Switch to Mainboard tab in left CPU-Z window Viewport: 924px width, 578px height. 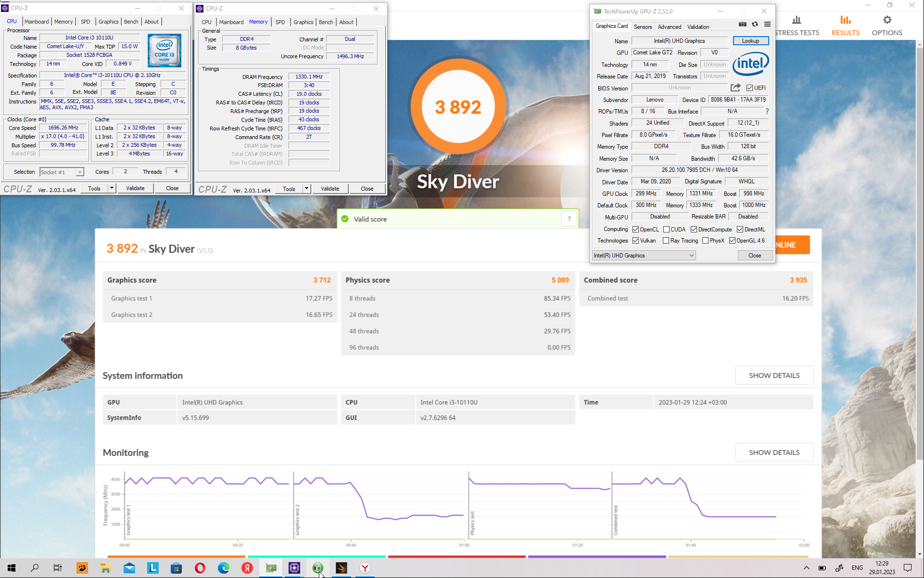(x=37, y=22)
